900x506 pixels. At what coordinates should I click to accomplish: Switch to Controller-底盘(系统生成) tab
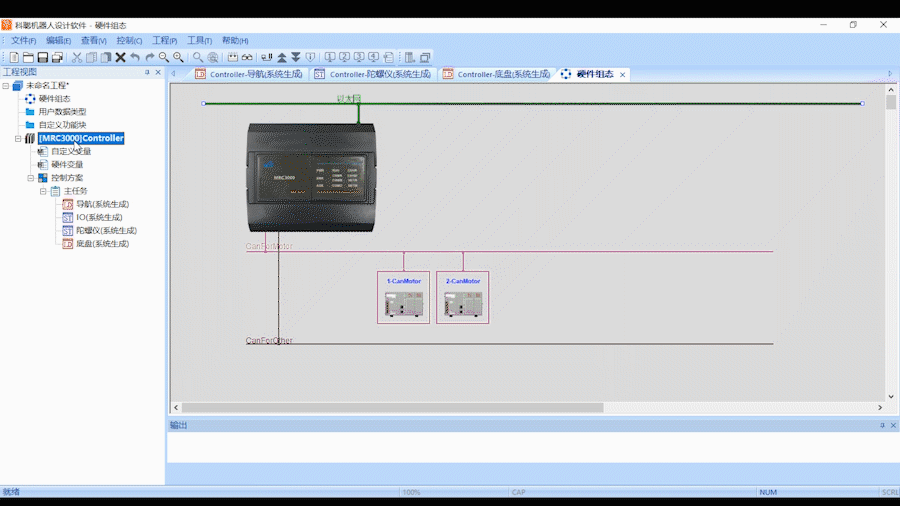[496, 75]
